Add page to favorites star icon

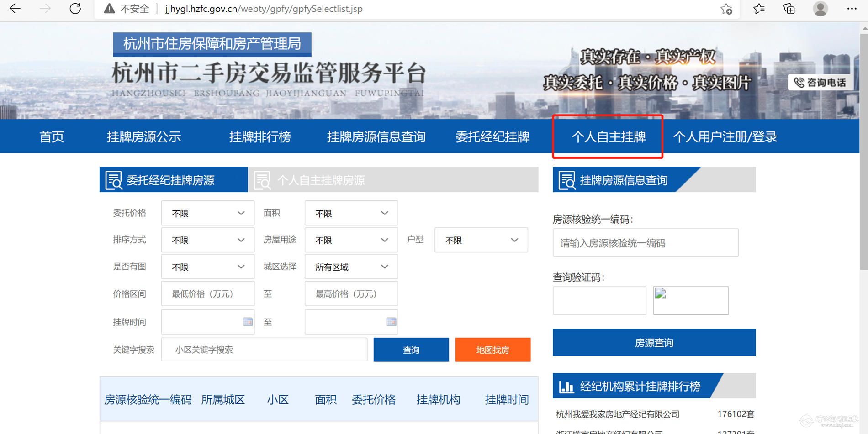coord(726,9)
